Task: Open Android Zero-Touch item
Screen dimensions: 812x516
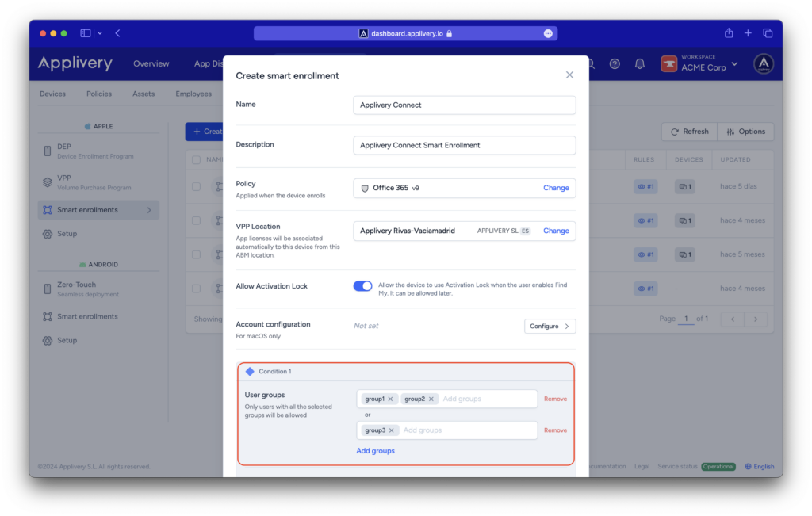Action: 98,289
